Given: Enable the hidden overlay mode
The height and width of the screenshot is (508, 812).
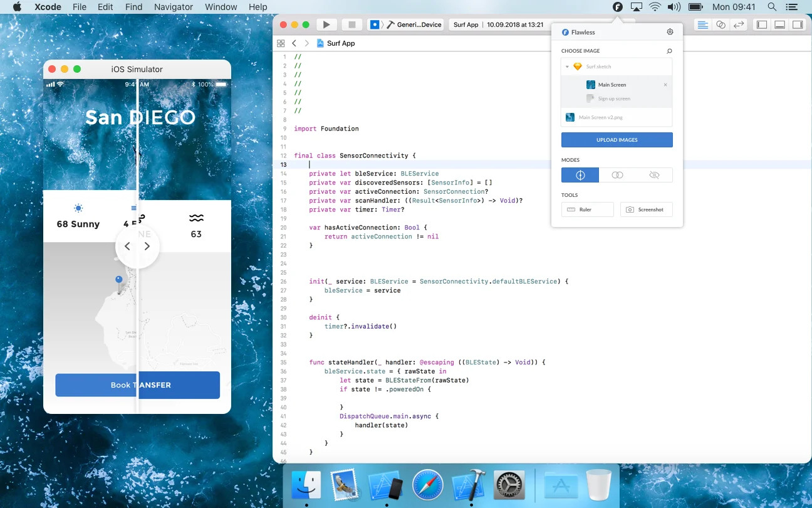Looking at the screenshot, I should point(654,175).
